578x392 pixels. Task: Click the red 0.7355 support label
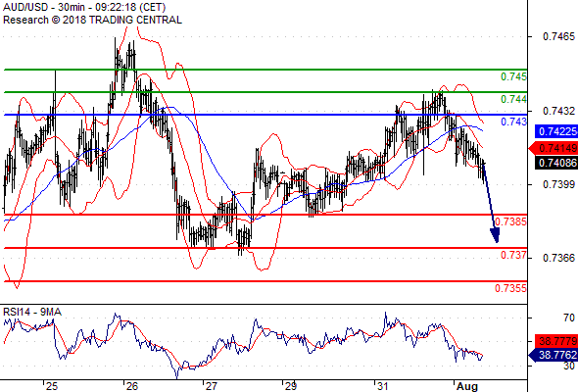pos(511,288)
